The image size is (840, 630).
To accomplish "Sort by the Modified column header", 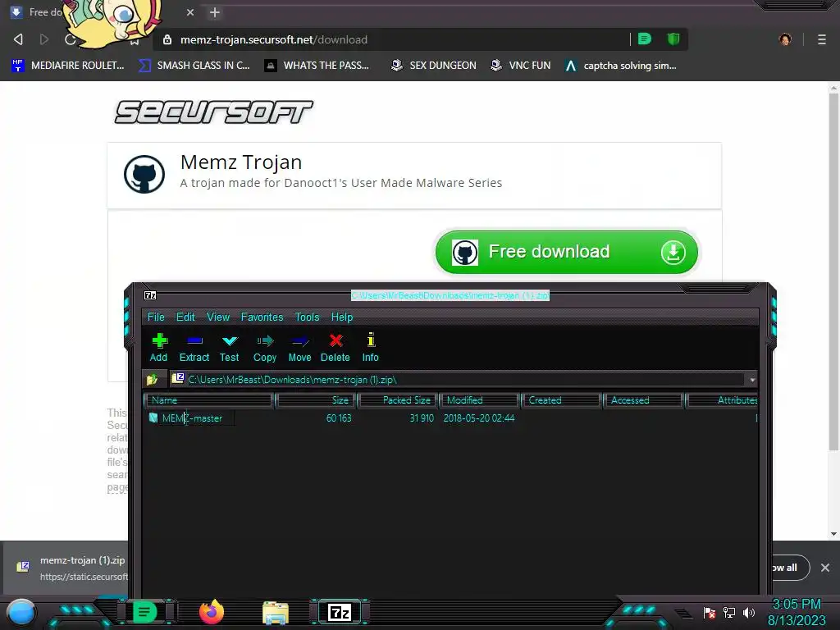I will 479,400.
